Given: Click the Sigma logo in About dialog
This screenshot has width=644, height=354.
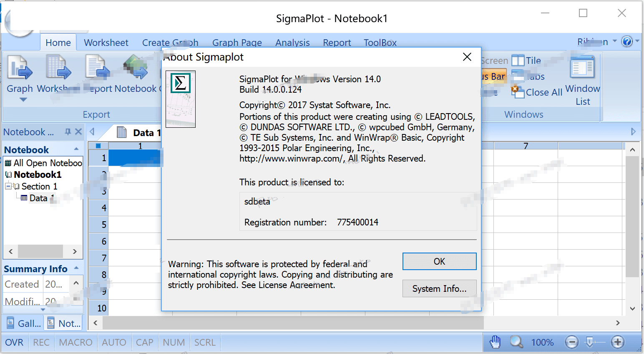Looking at the screenshot, I should [181, 83].
